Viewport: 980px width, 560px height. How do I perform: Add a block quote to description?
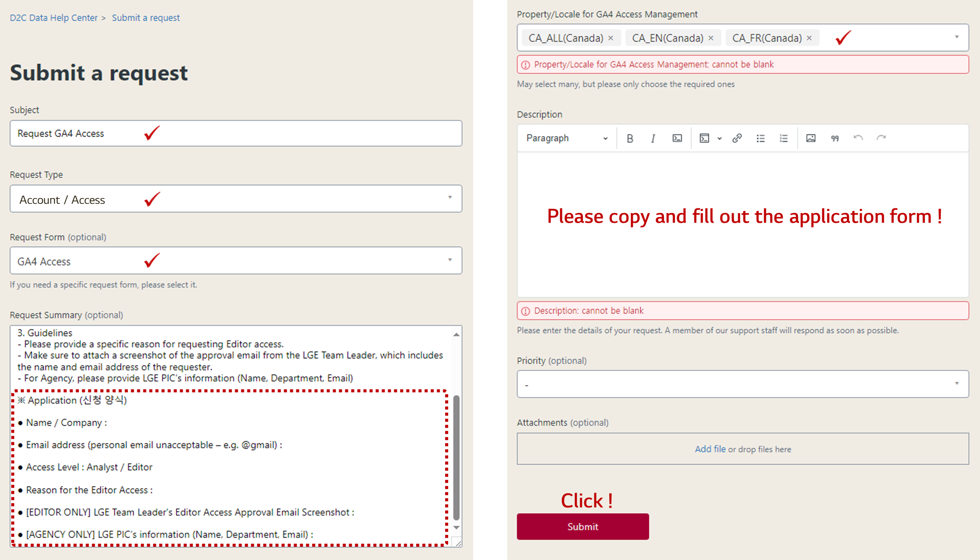835,138
